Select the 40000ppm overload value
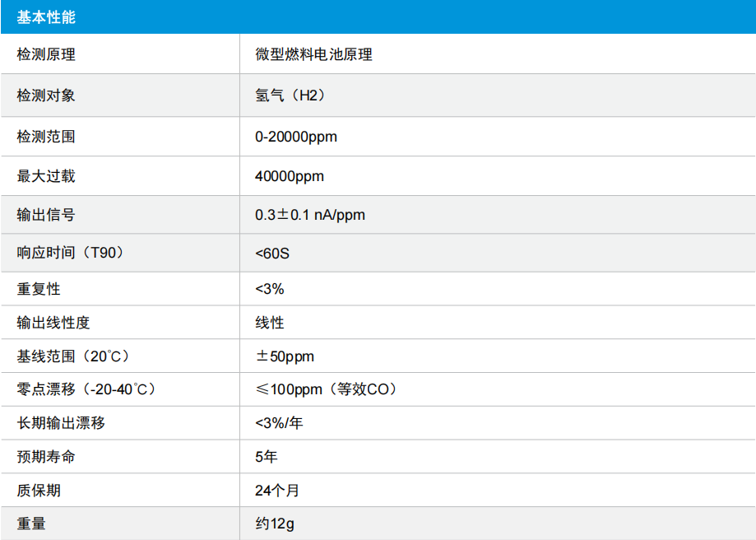 [290, 176]
